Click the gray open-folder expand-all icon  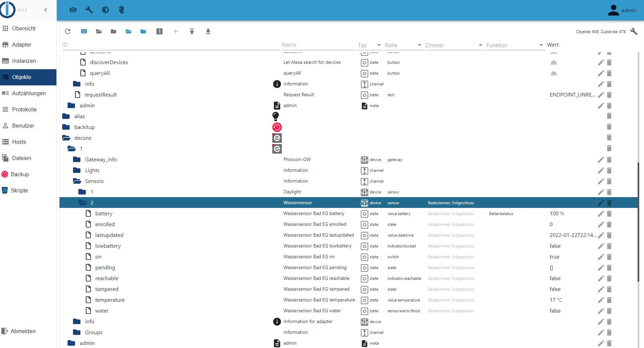(99, 31)
